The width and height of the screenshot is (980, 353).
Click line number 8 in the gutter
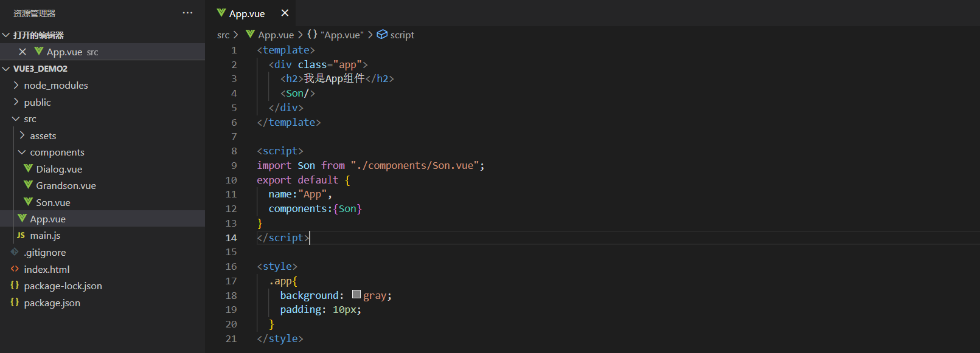(x=234, y=151)
